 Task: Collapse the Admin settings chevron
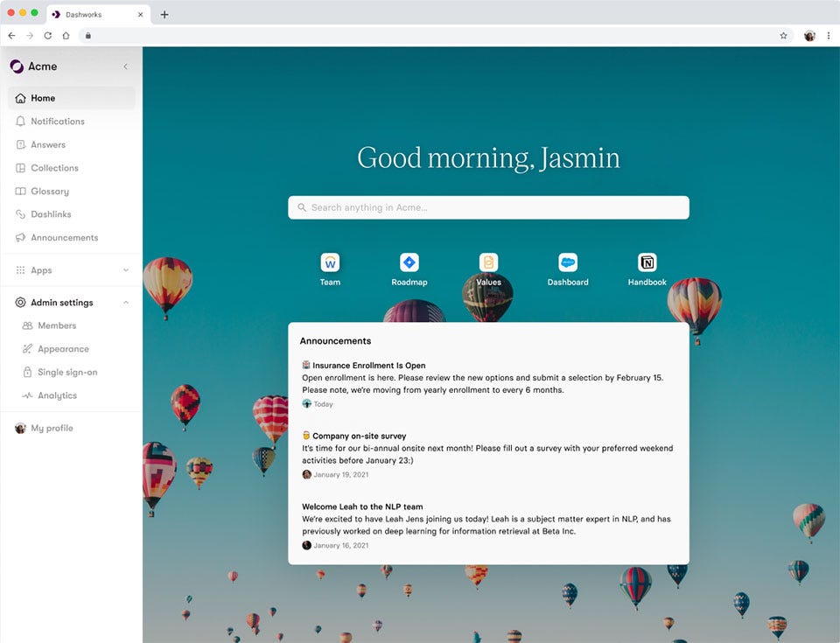126,303
